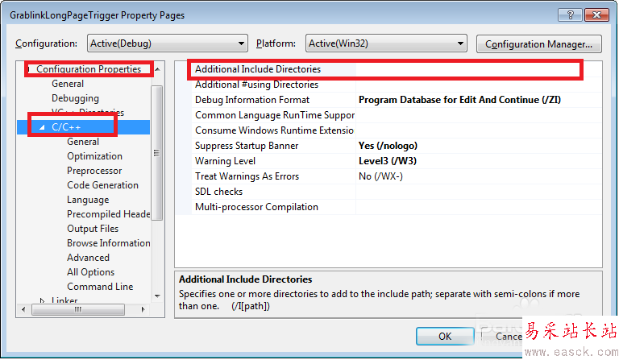
Task: Collapse the C/C++ tree node
Action: 42,127
